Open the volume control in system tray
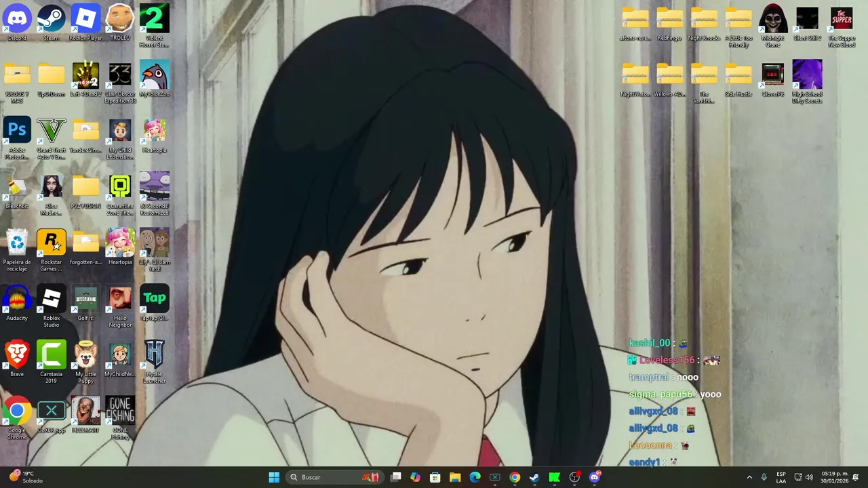868x488 pixels. pos(809,477)
